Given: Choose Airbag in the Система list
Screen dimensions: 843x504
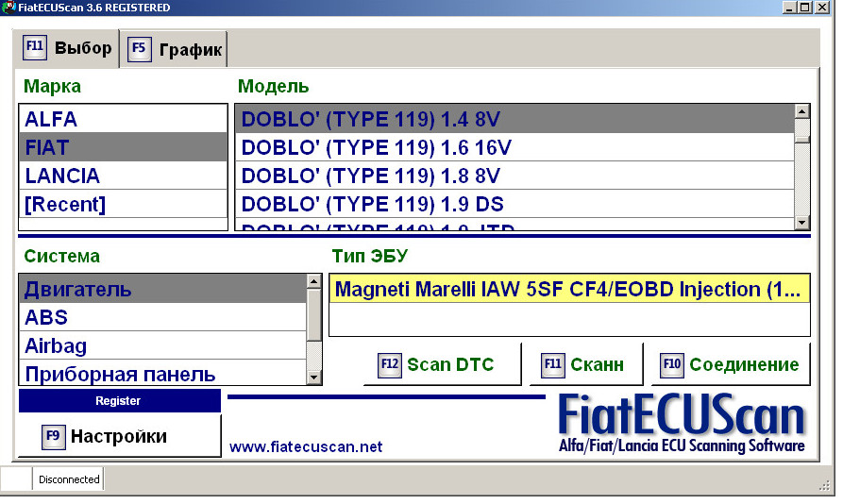Looking at the screenshot, I should [163, 345].
